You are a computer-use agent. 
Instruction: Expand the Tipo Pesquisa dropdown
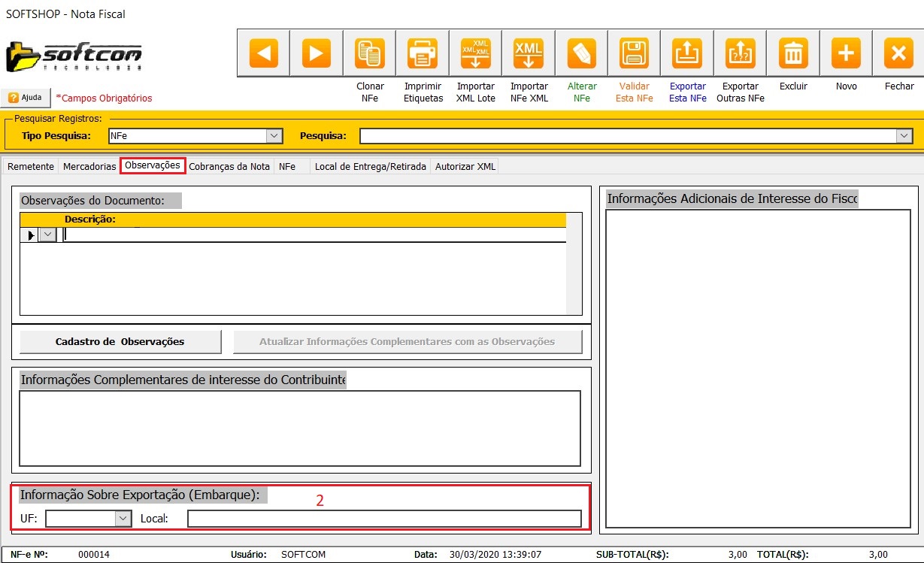pos(274,136)
